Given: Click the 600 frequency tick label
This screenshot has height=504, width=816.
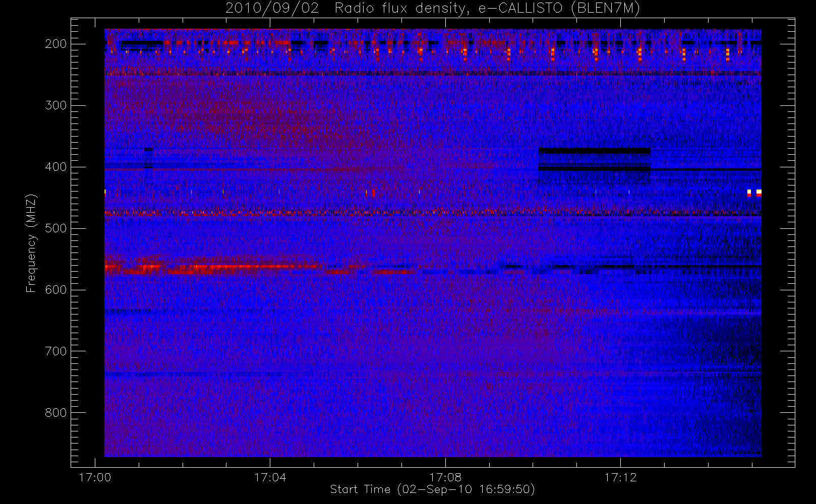Looking at the screenshot, I should click(56, 290).
